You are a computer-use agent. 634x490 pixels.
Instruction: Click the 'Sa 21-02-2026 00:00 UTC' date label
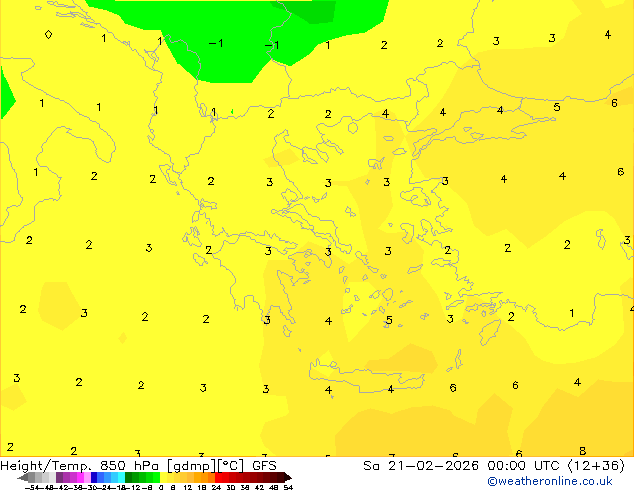(x=463, y=466)
